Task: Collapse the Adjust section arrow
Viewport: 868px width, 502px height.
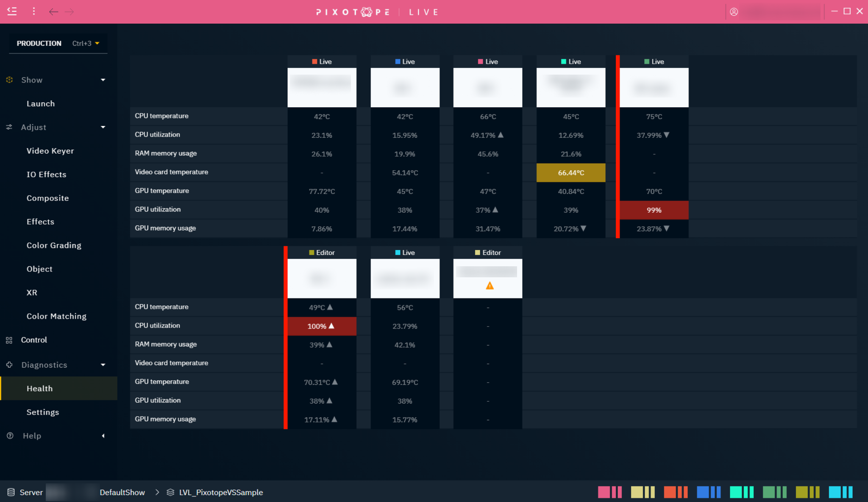Action: 103,127
